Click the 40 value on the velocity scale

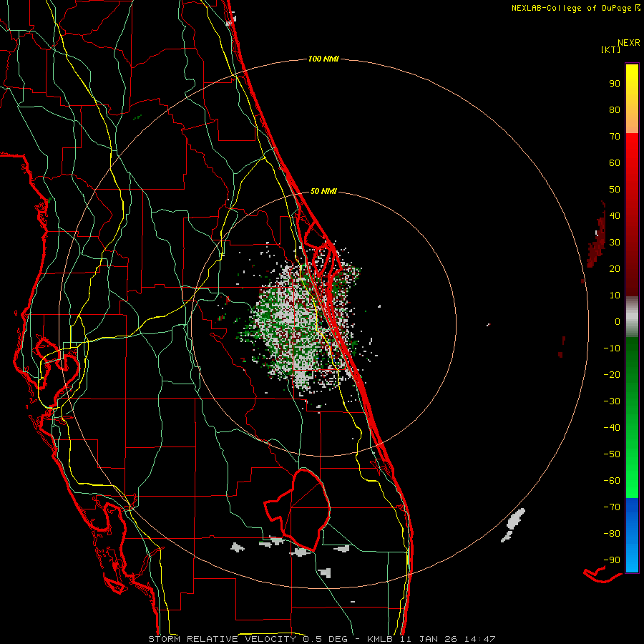[x=615, y=215]
